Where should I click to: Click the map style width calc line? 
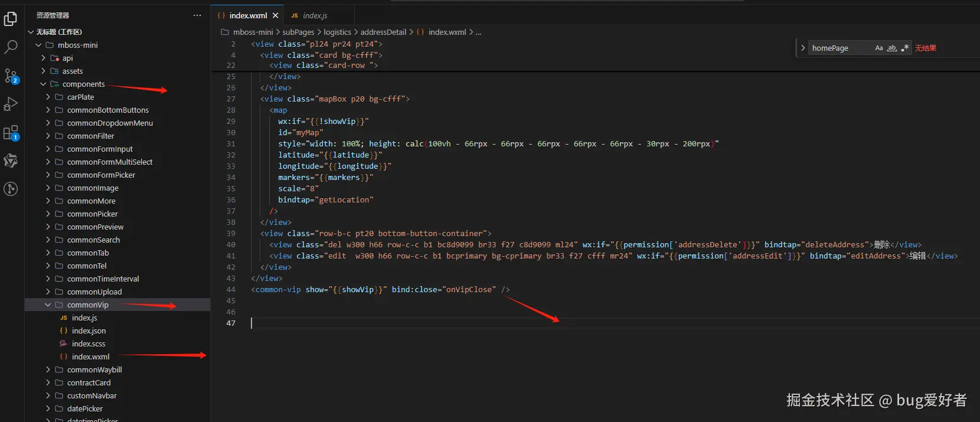click(498, 144)
